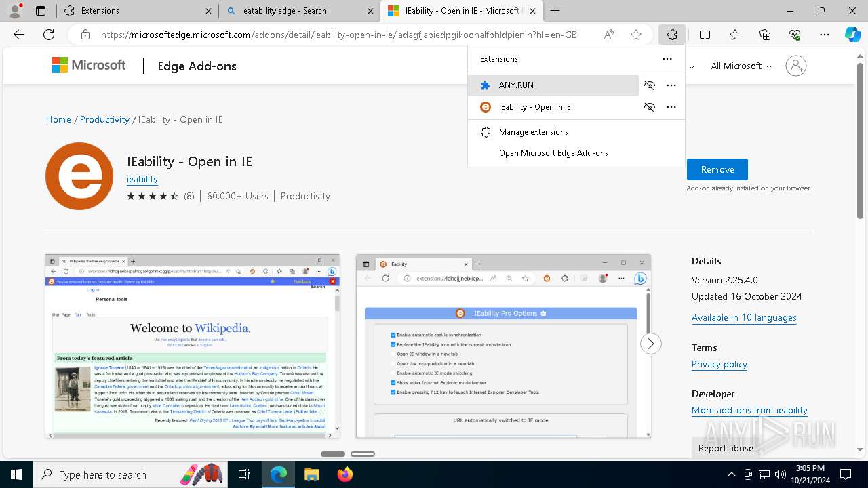Click the account sign-in avatar icon
Image resolution: width=868 pixels, height=488 pixels.
796,66
